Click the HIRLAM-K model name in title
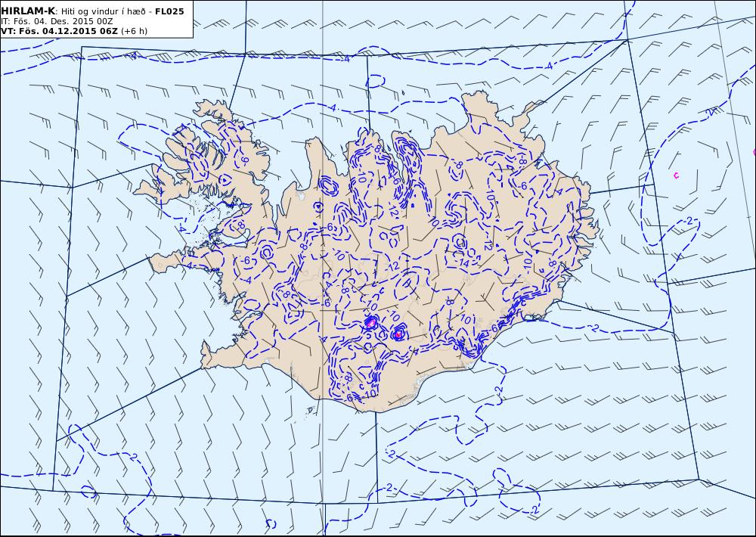756x537 pixels. click(x=28, y=11)
